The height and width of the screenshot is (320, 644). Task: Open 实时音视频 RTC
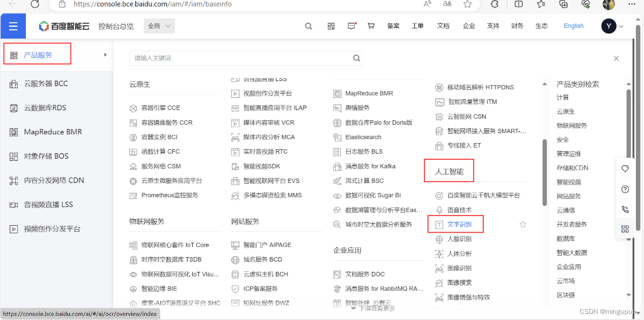tap(266, 152)
